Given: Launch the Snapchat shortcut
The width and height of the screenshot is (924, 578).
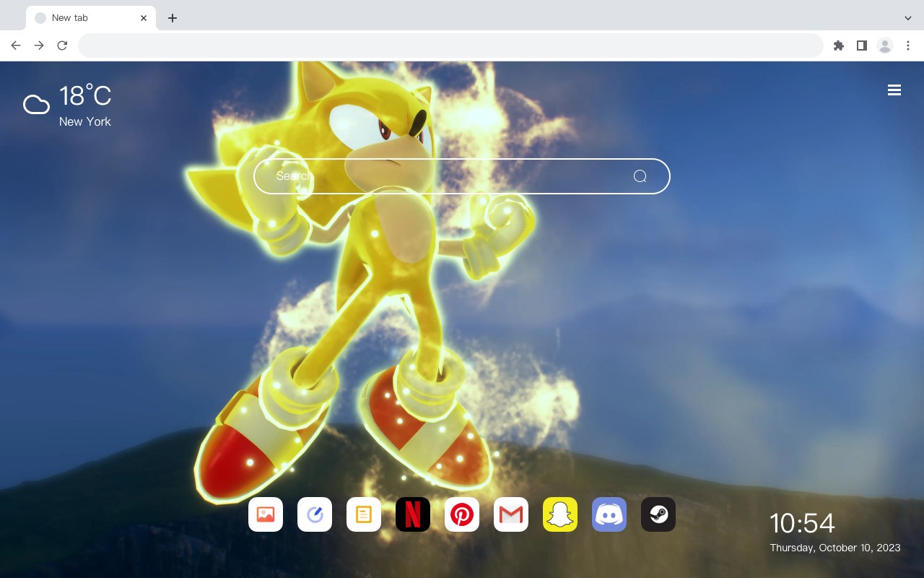Looking at the screenshot, I should coord(560,514).
